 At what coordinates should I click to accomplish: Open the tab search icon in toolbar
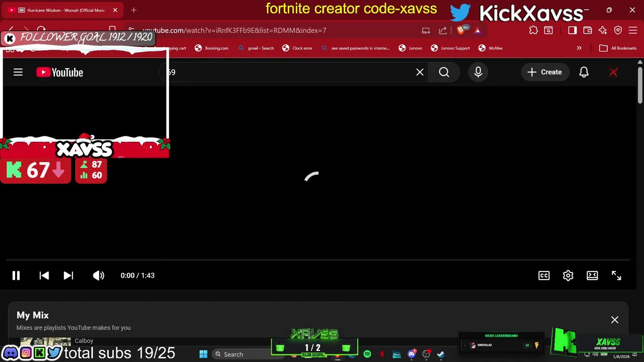tap(548, 31)
